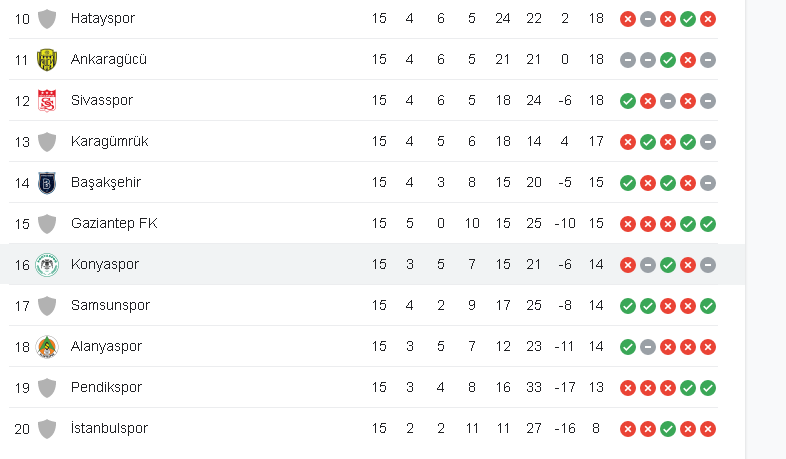The image size is (786, 459).
Task: Click Pendikspor's most recent win icon
Action: point(708,387)
